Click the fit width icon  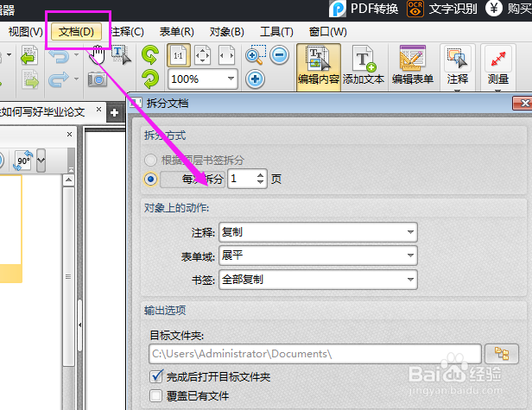tap(226, 55)
